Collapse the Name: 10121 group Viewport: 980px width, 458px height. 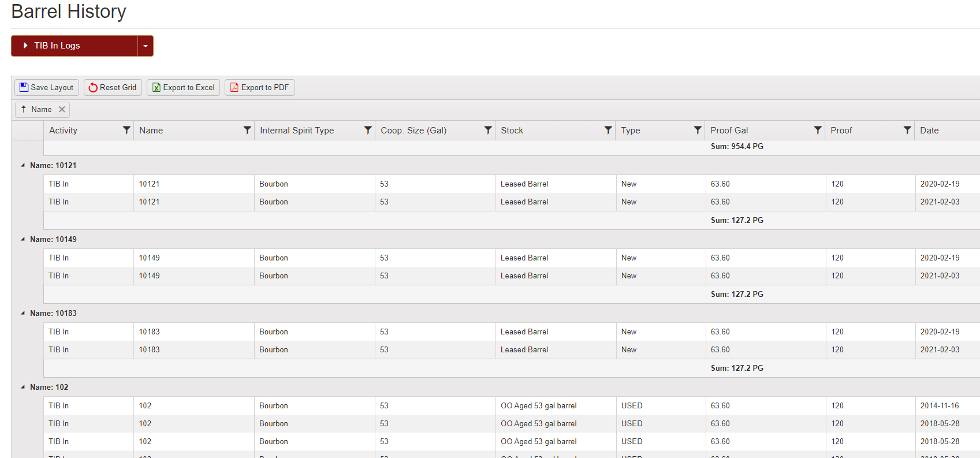(x=23, y=165)
